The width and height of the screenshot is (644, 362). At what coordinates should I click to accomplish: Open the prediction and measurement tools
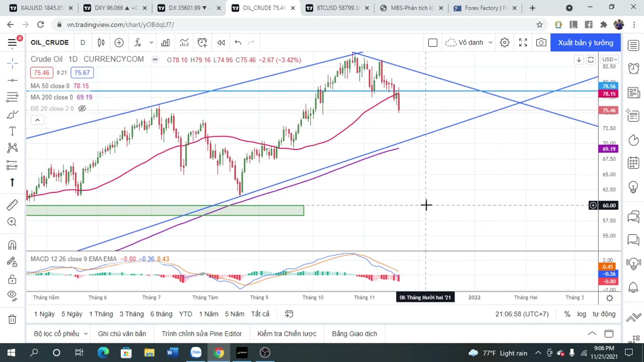point(13,165)
